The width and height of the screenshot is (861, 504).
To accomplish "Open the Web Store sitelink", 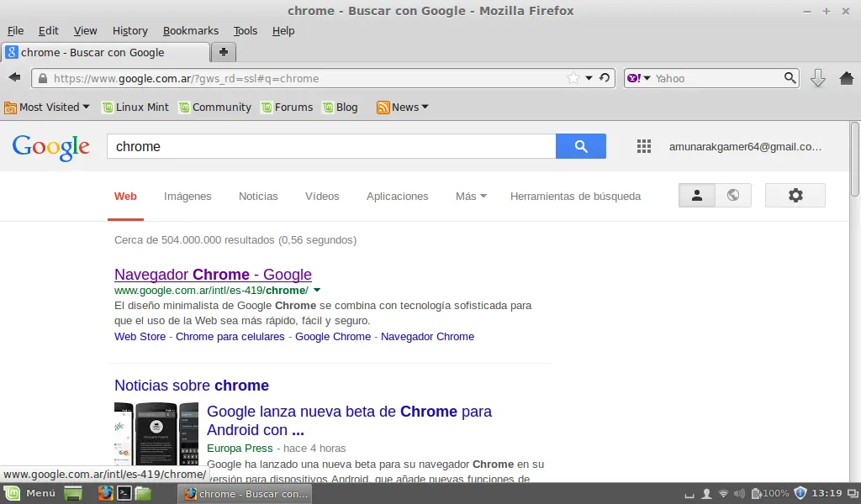I will tap(140, 336).
